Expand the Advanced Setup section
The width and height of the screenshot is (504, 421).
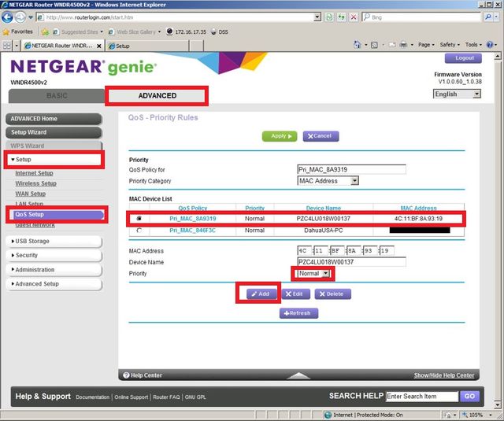click(54, 284)
